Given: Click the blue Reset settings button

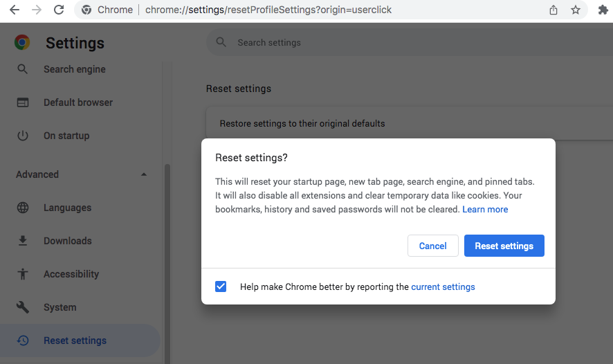Looking at the screenshot, I should click(x=504, y=246).
